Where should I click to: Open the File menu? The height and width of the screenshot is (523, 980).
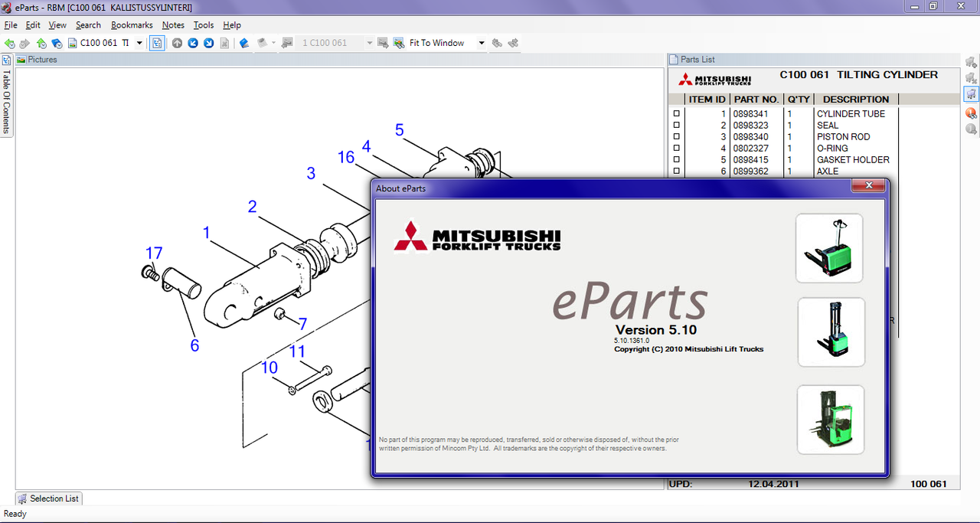click(11, 25)
